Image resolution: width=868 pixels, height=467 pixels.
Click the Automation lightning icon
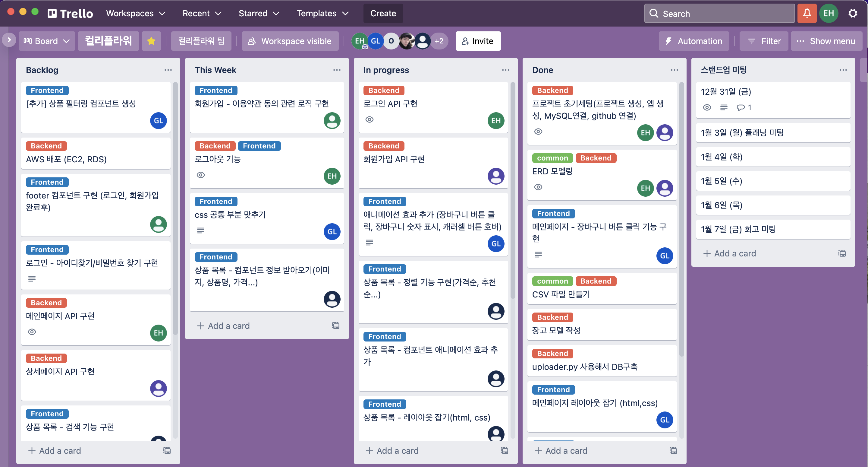click(x=669, y=41)
